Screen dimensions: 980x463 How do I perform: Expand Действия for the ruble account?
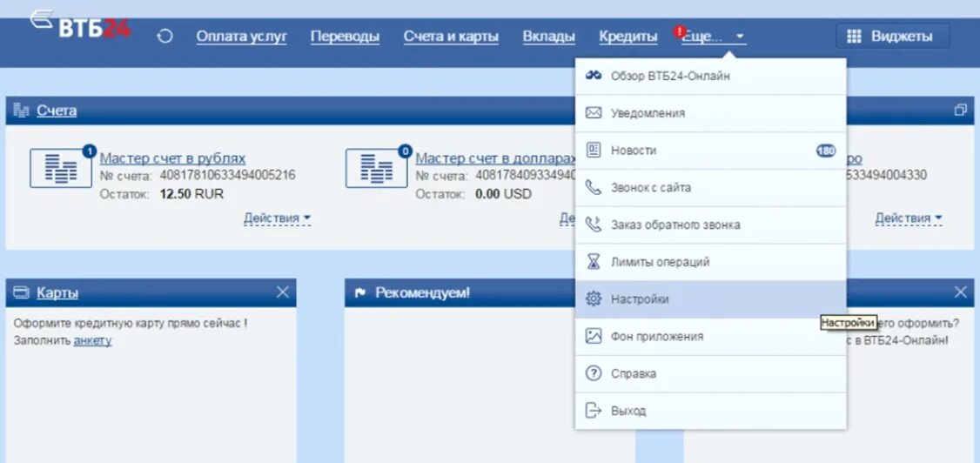tap(278, 218)
